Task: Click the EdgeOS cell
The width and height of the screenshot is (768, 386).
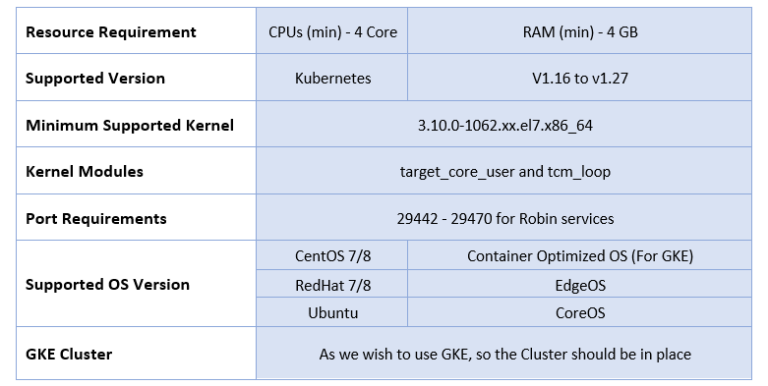Action: (579, 284)
